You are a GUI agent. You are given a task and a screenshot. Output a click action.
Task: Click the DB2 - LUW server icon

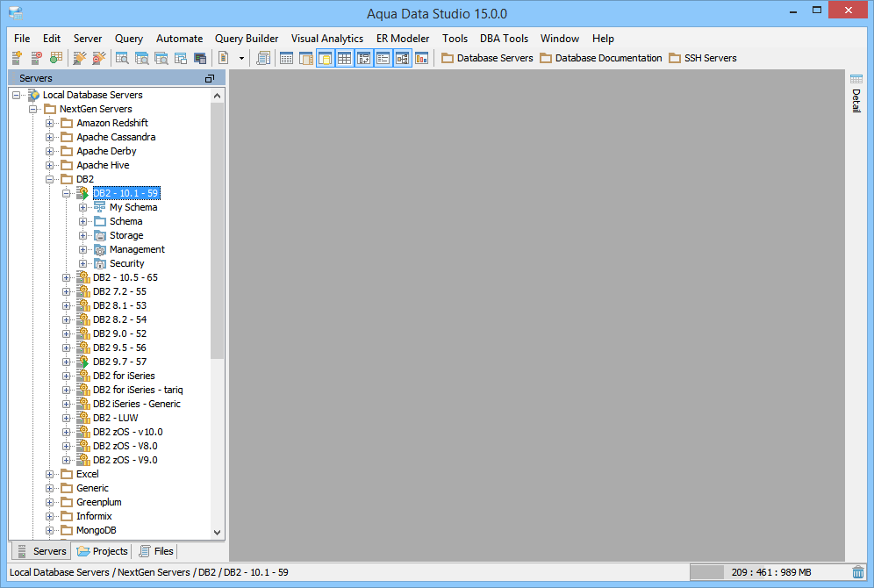[x=83, y=418]
